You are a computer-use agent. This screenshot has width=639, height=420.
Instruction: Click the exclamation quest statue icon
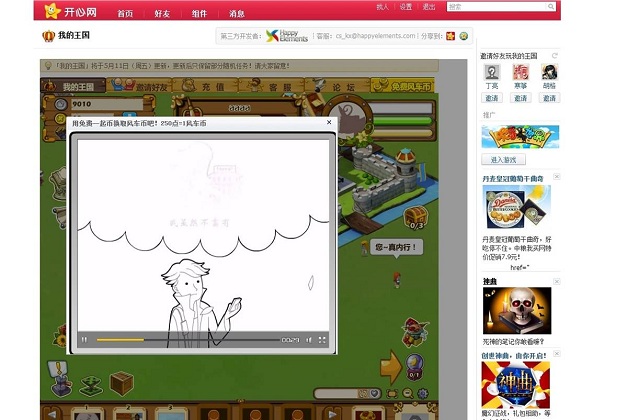coord(59,378)
